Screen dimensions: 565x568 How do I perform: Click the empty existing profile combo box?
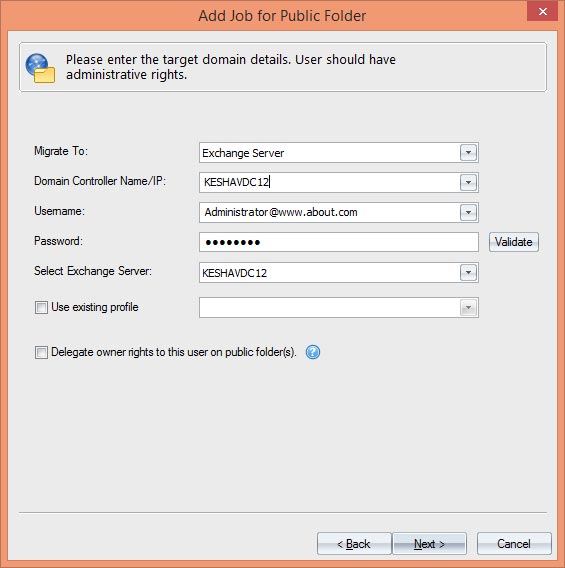pyautogui.click(x=330, y=308)
